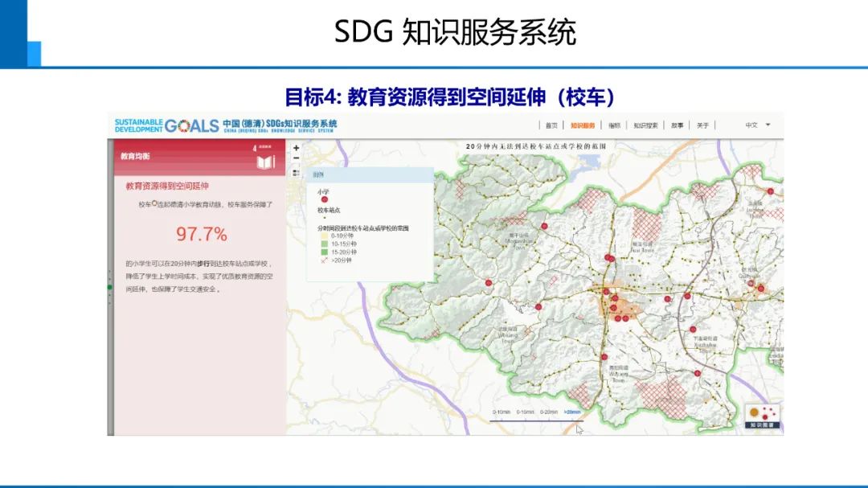Select the map zoom-out minus icon
The image size is (868, 488).
[x=296, y=157]
